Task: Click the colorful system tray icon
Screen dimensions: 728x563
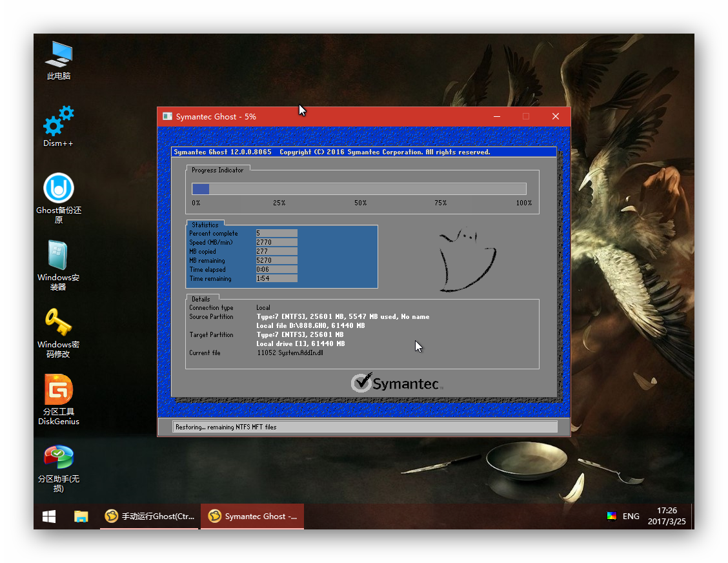Action: (x=611, y=516)
